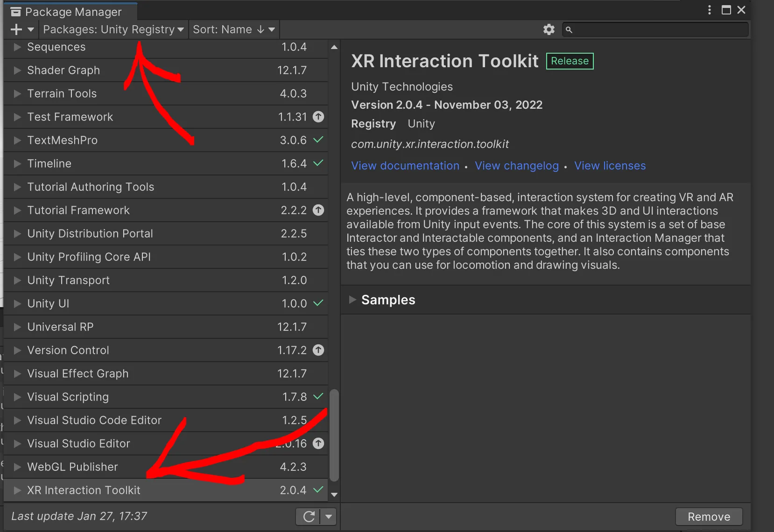Click the update available icon for Test Framework
This screenshot has width=774, height=532.
click(x=318, y=117)
